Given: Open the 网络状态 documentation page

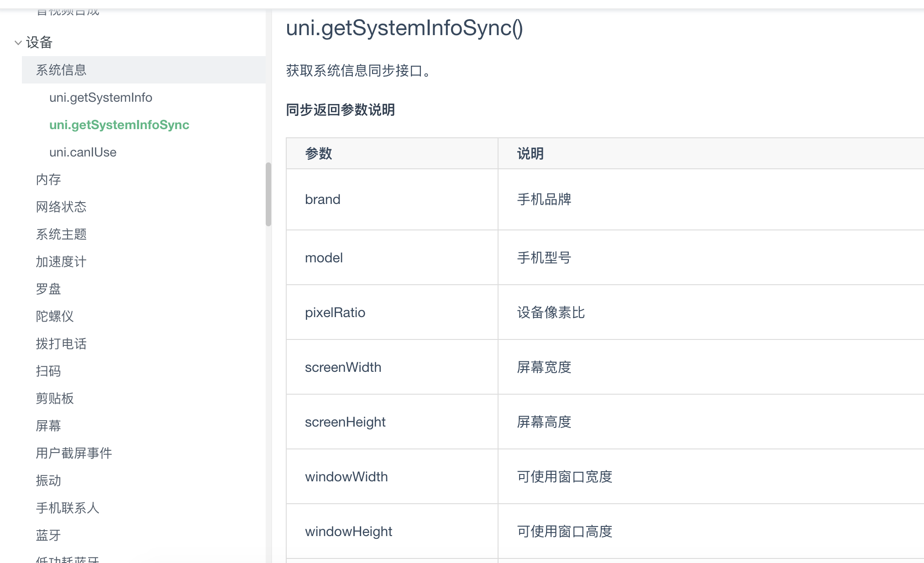Looking at the screenshot, I should tap(61, 207).
